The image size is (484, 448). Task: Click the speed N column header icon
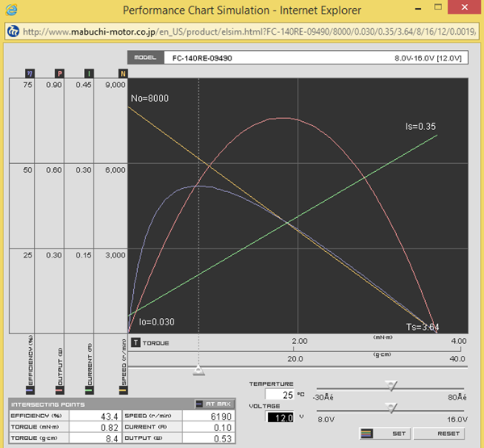(x=118, y=73)
